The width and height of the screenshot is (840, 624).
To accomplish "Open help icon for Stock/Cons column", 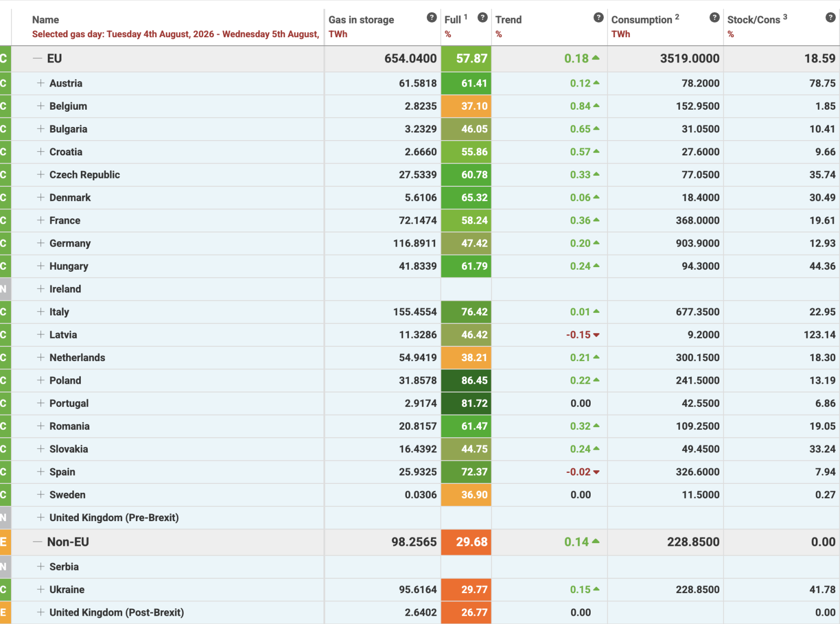I will [831, 17].
